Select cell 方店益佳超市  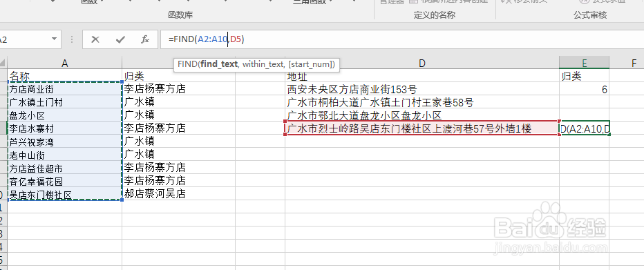click(x=64, y=168)
